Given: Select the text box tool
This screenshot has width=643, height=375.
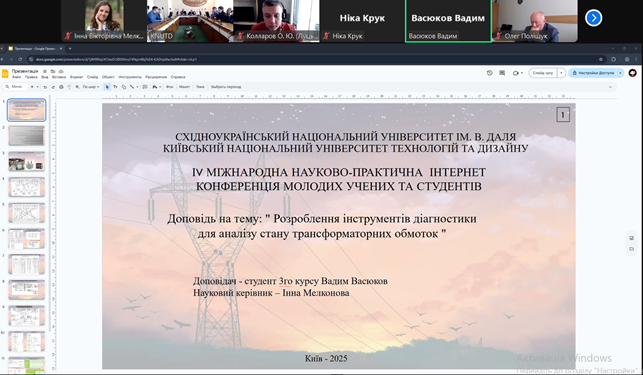Looking at the screenshot, I should [x=115, y=87].
